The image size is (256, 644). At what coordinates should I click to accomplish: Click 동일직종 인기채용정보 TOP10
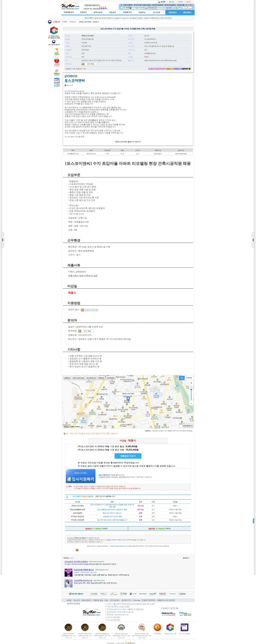click(160, 529)
